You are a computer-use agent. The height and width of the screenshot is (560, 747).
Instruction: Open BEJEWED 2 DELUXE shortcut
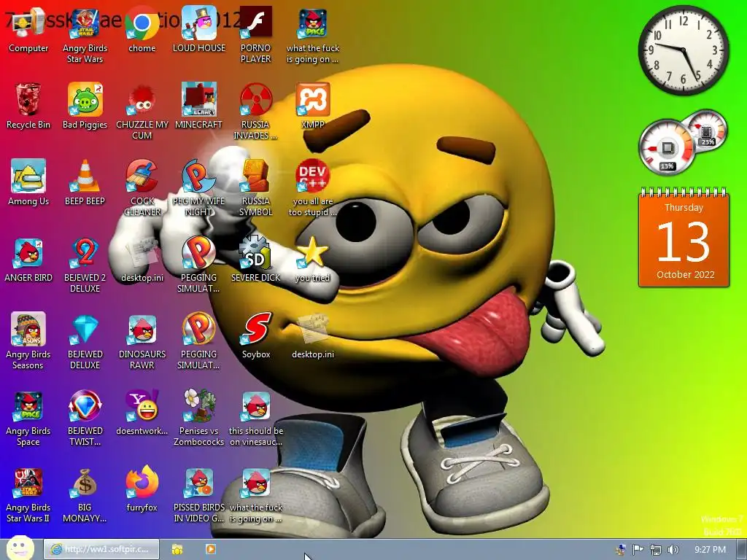[85, 265]
